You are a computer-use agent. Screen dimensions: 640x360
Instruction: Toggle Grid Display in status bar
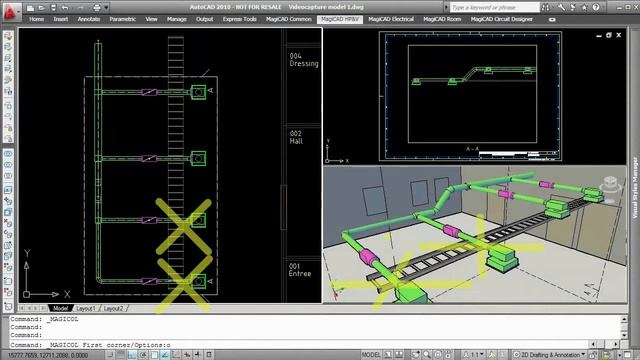click(x=121, y=355)
